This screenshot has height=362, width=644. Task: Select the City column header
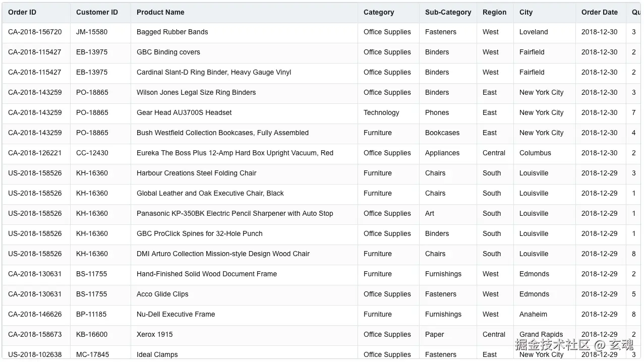click(526, 12)
